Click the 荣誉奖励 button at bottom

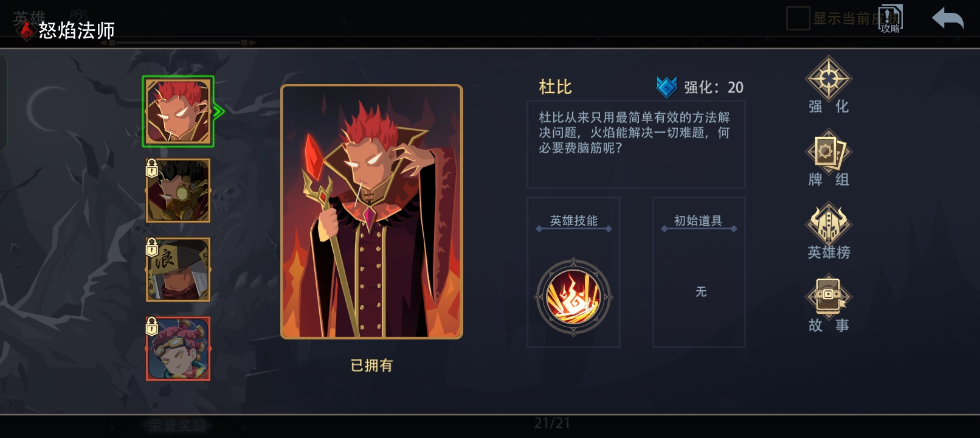(177, 425)
